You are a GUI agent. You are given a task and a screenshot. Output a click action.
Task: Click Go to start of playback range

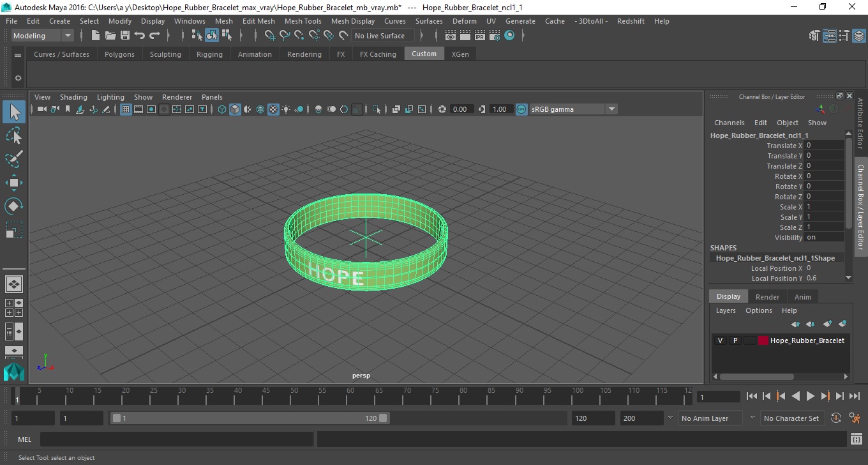pyautogui.click(x=751, y=397)
